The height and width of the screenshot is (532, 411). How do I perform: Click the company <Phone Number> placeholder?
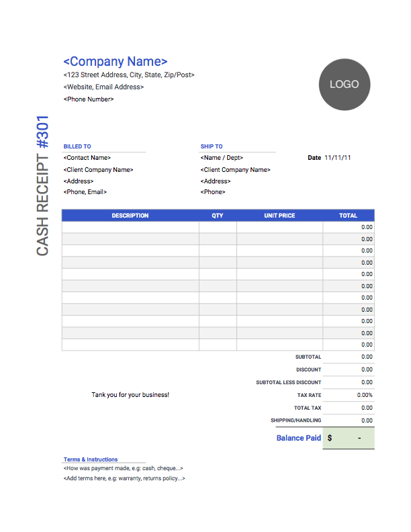(x=89, y=99)
